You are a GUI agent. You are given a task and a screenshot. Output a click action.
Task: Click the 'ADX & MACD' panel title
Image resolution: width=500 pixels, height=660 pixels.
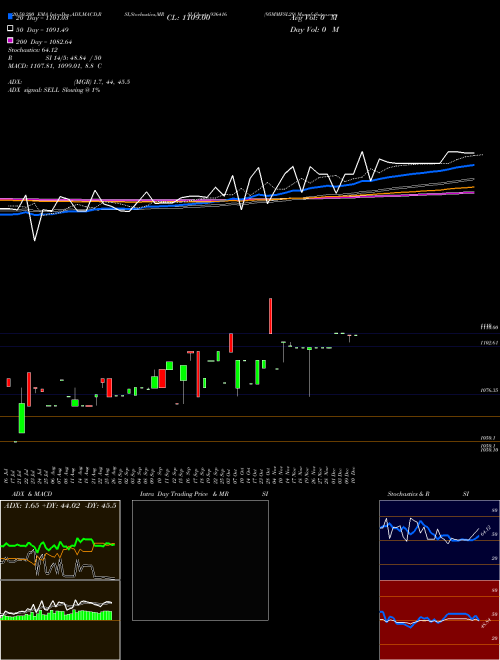[x=32, y=494]
